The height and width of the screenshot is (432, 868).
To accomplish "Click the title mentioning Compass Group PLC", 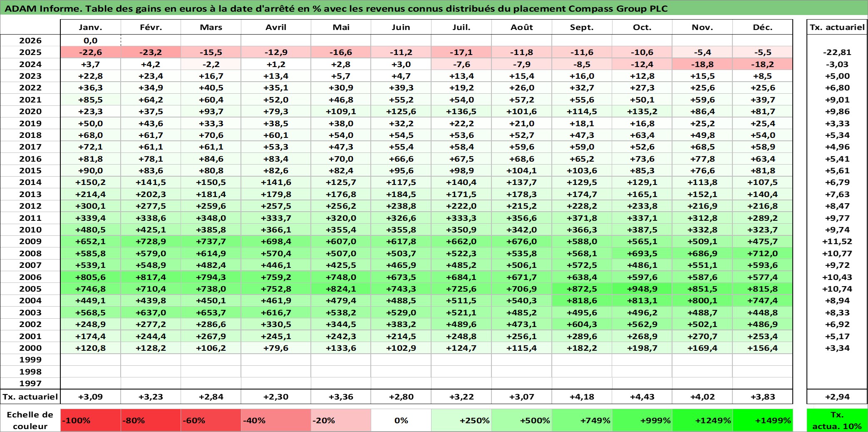I will click(x=336, y=8).
